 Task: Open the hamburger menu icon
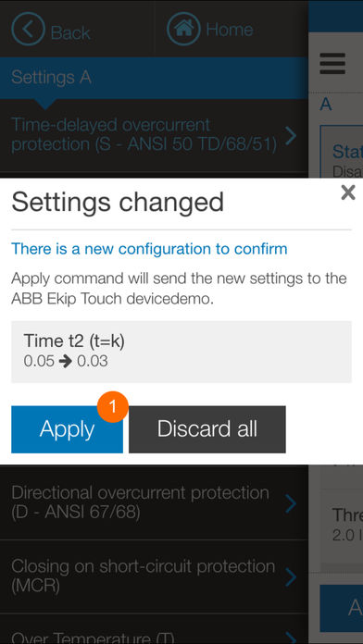[x=332, y=64]
